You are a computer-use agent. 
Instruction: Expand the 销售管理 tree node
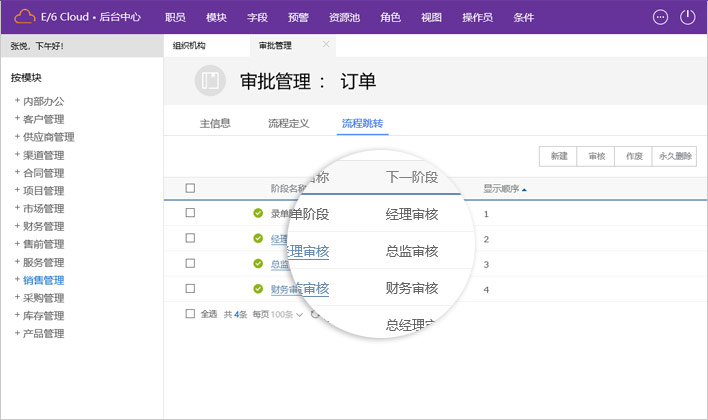point(17,280)
